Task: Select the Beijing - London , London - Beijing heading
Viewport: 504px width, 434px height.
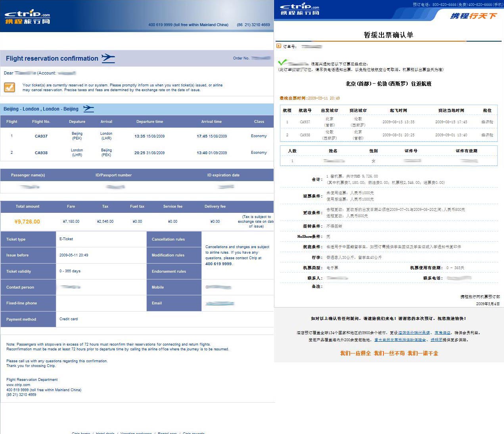Action: tap(41, 109)
